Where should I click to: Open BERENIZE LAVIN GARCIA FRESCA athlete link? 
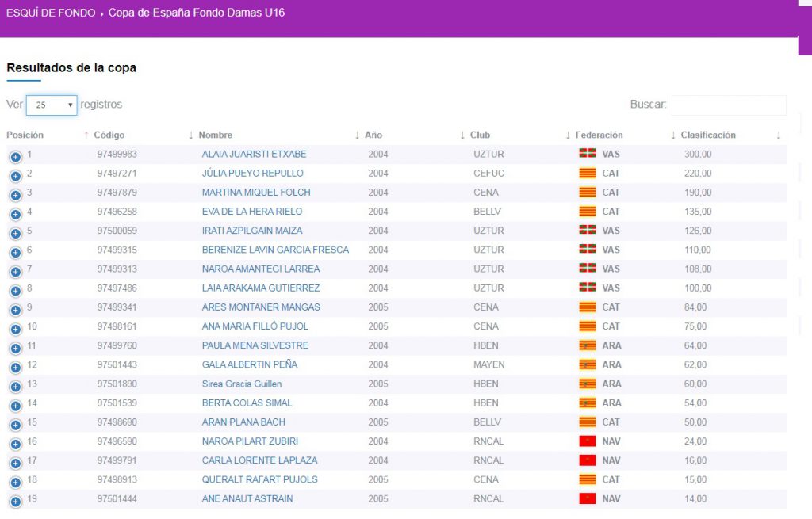coord(275,250)
